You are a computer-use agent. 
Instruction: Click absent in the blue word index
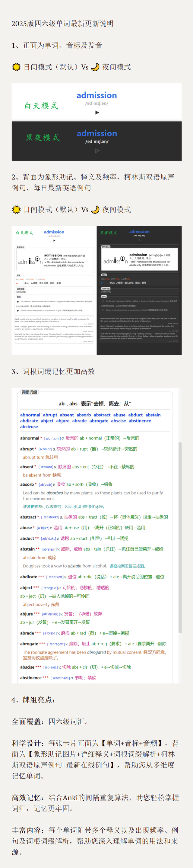67,415
